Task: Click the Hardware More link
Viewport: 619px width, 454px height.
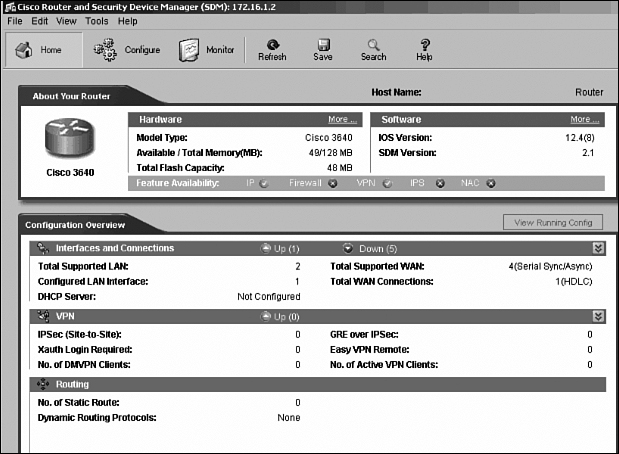Action: pyautogui.click(x=342, y=119)
